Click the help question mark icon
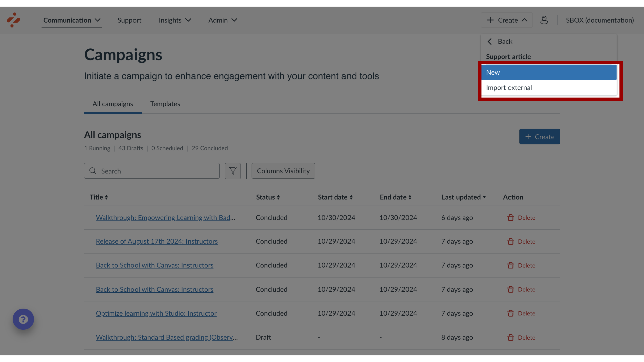This screenshot has width=644, height=362. coord(23,319)
